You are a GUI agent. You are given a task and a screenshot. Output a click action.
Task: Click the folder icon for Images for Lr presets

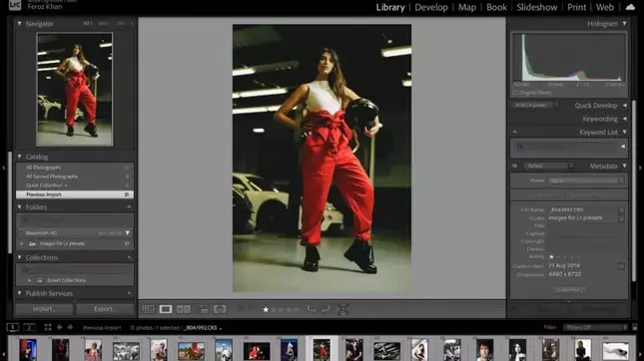tap(32, 243)
